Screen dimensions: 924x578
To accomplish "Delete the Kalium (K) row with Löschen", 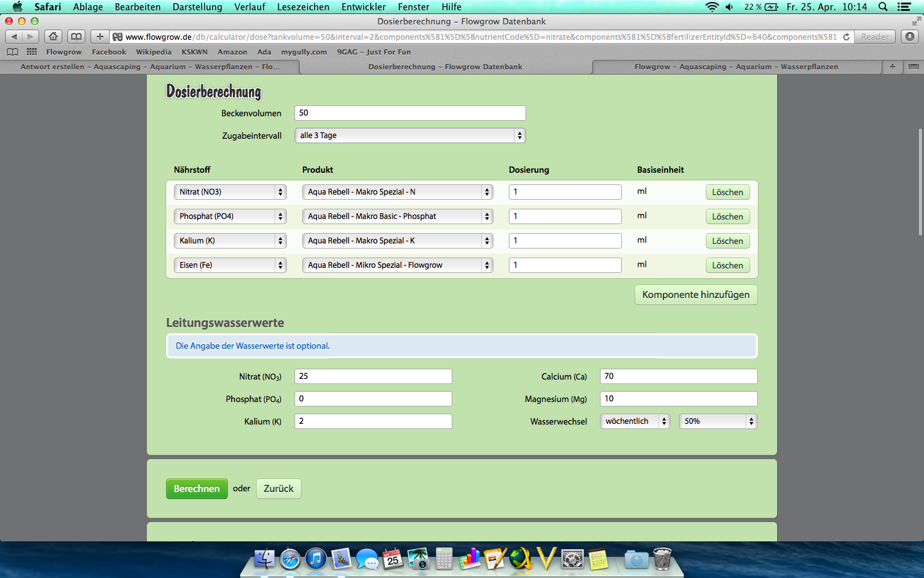I will pos(728,241).
